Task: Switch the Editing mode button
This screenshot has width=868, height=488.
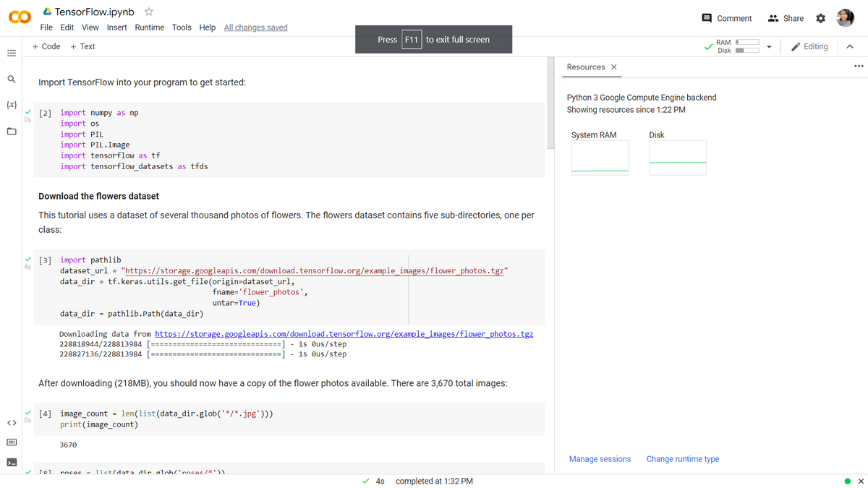Action: pyautogui.click(x=809, y=46)
